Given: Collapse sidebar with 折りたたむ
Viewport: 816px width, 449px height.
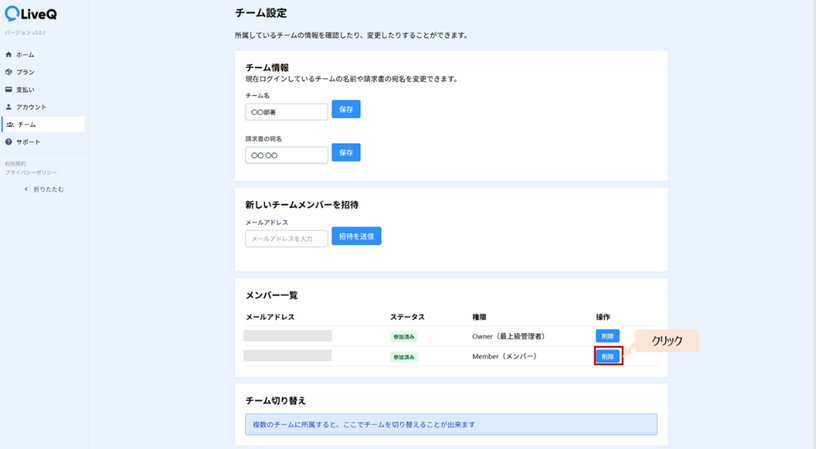Looking at the screenshot, I should [x=44, y=189].
